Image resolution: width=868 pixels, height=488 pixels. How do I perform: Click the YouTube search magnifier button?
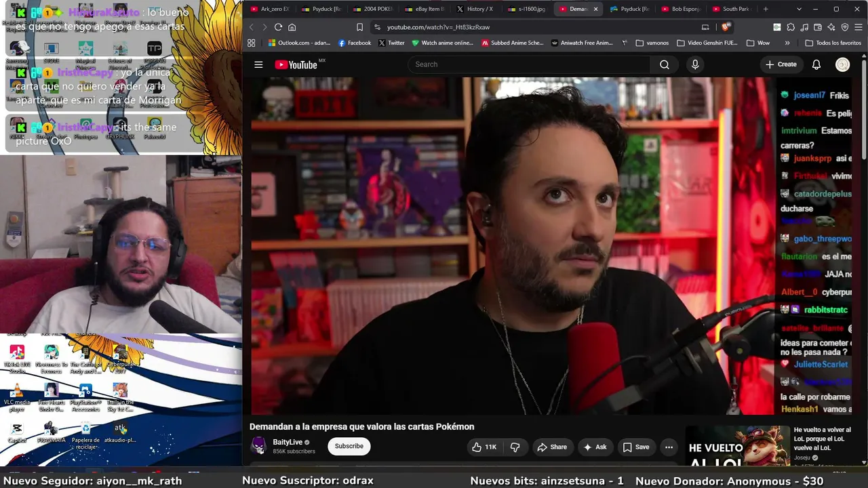coord(665,64)
